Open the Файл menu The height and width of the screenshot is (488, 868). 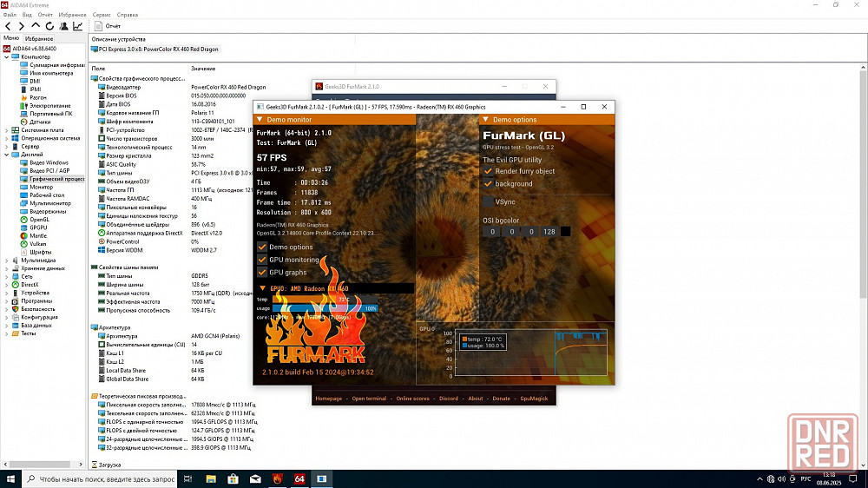click(10, 15)
